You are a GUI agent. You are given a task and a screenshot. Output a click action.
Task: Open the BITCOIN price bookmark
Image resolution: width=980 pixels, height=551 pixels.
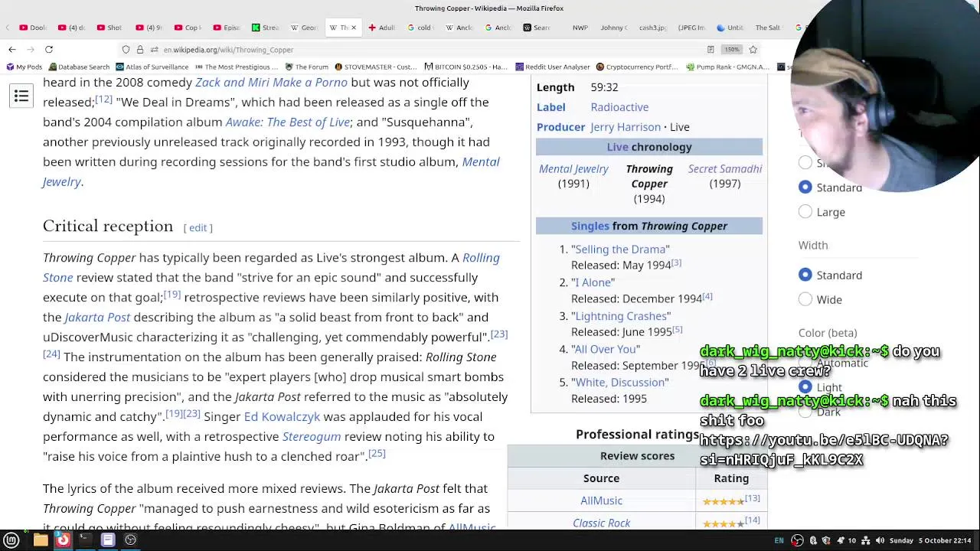coord(465,67)
